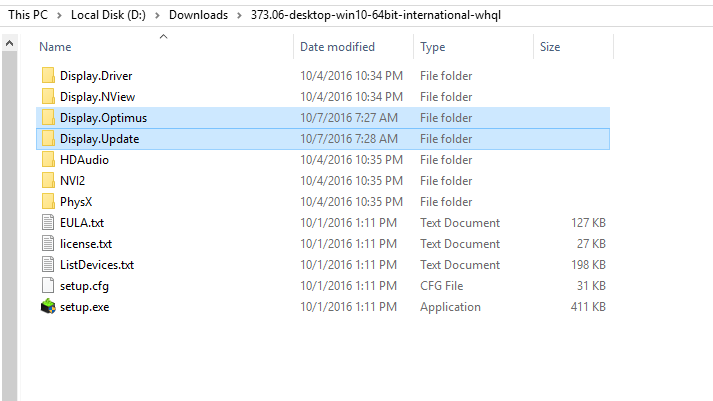
Task: Select the Display.NView folder icon
Action: [48, 96]
